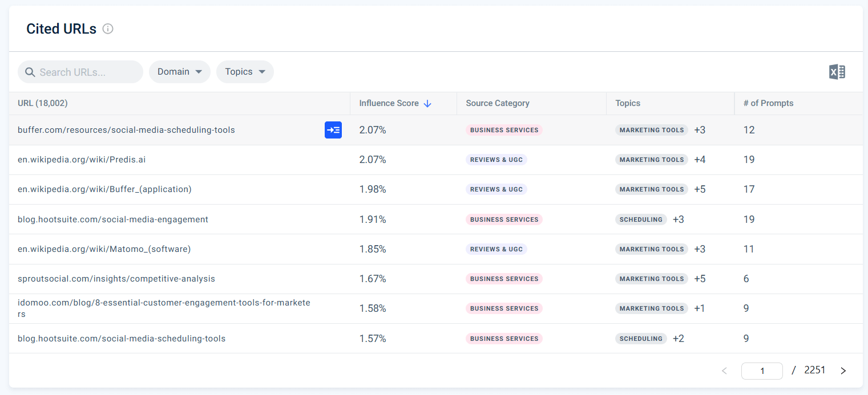The width and height of the screenshot is (868, 395).
Task: Click the previous page arrow
Action: [x=724, y=370]
